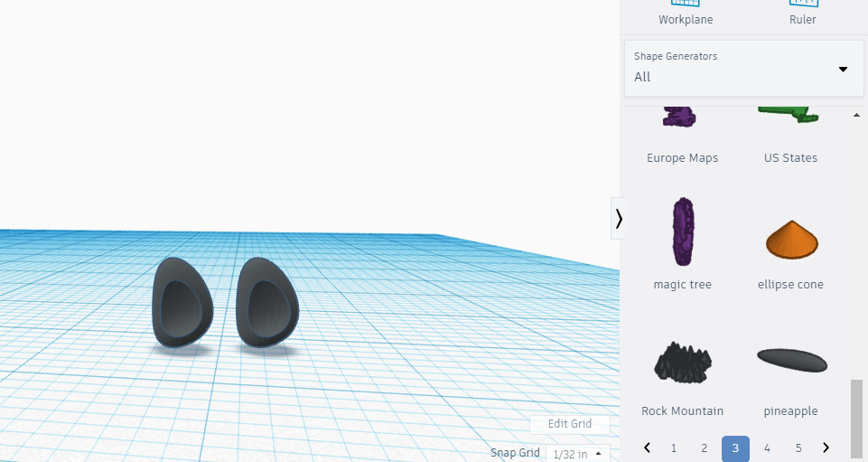Choose the Rock Mountain shape

coord(682,362)
